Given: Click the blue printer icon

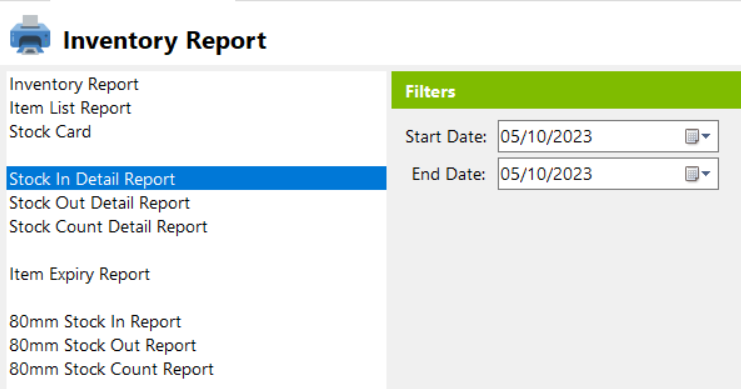Looking at the screenshot, I should pos(30,35).
